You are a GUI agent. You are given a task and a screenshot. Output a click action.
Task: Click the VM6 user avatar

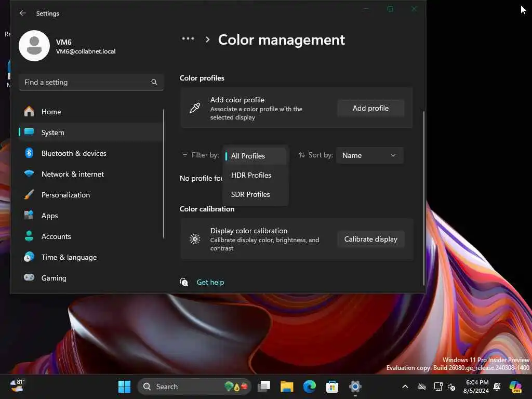(x=34, y=46)
